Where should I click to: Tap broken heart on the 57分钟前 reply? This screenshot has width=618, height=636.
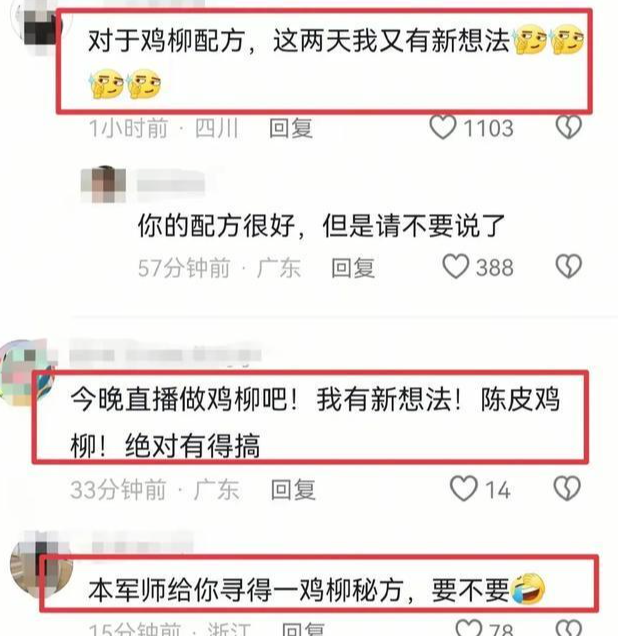click(x=569, y=266)
